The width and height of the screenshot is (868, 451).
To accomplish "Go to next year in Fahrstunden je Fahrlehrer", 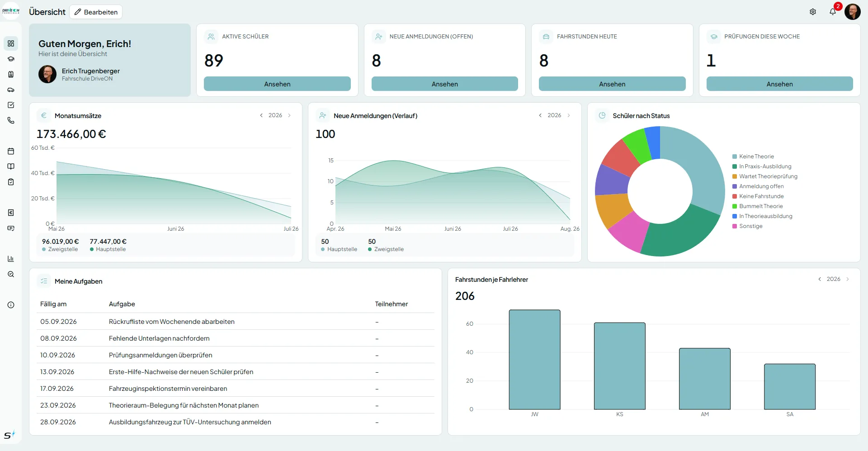I will (x=848, y=279).
